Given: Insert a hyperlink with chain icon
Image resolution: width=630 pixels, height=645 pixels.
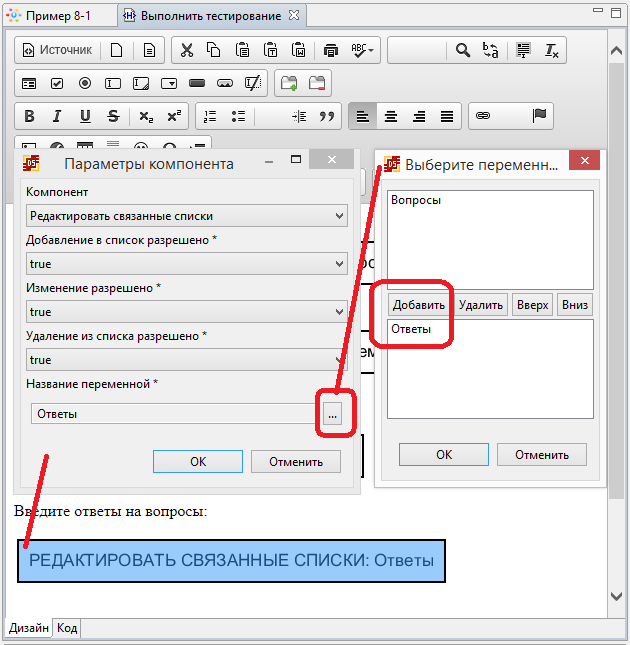Looking at the screenshot, I should tap(483, 116).
